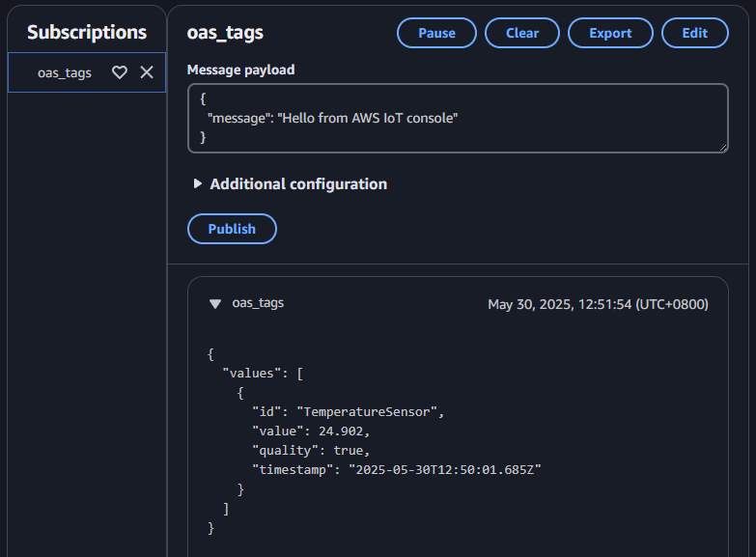Viewport: 756px width, 557px height.
Task: Publish the message payload
Action: click(232, 229)
